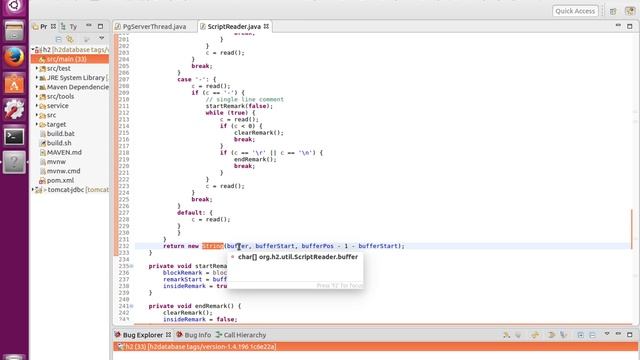The image size is (640, 360).
Task: Minimize the Bug Explorer panel
Action: [618, 334]
